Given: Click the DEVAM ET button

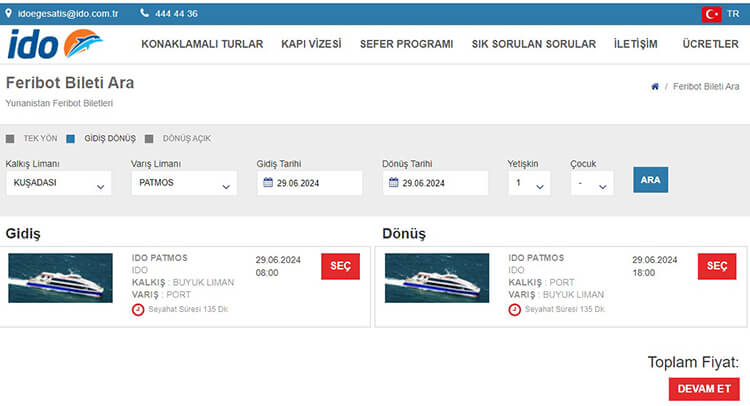Looking at the screenshot, I should click(704, 389).
